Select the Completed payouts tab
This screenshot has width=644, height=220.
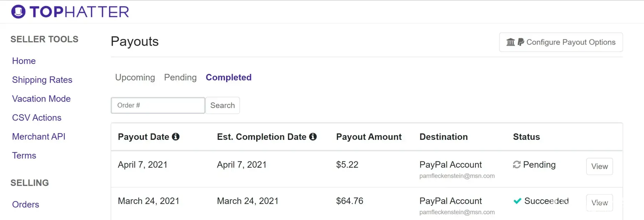(229, 77)
